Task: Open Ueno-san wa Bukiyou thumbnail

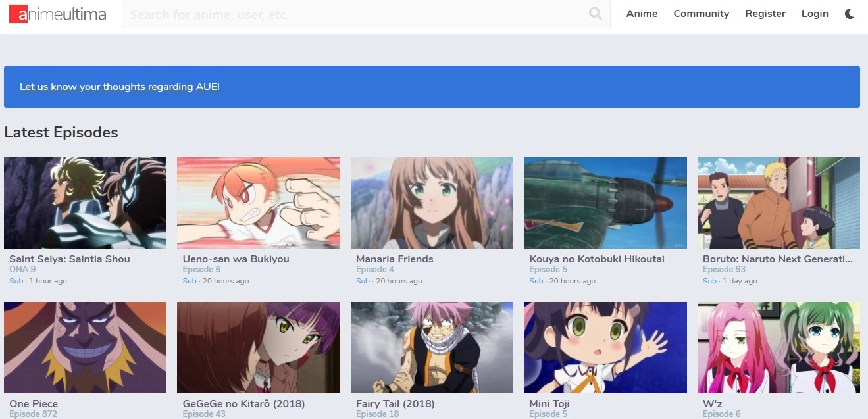Action: click(x=259, y=203)
